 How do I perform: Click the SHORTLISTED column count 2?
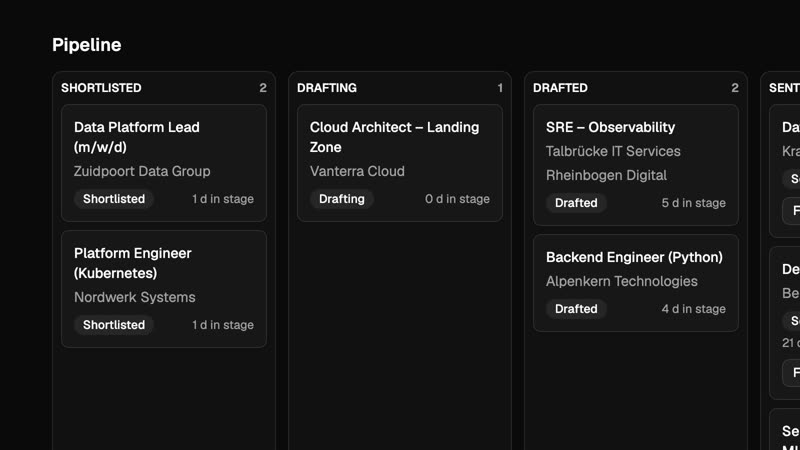(x=263, y=88)
